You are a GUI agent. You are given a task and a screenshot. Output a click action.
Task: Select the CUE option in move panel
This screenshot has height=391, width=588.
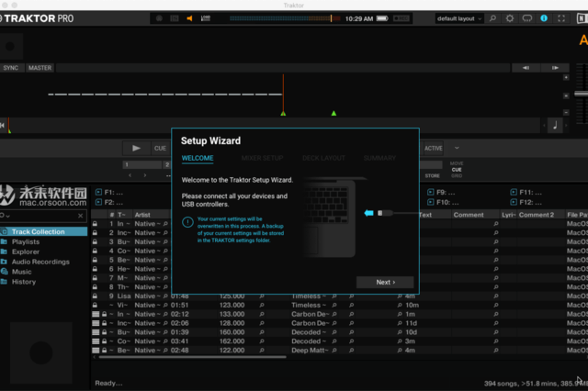[457, 170]
